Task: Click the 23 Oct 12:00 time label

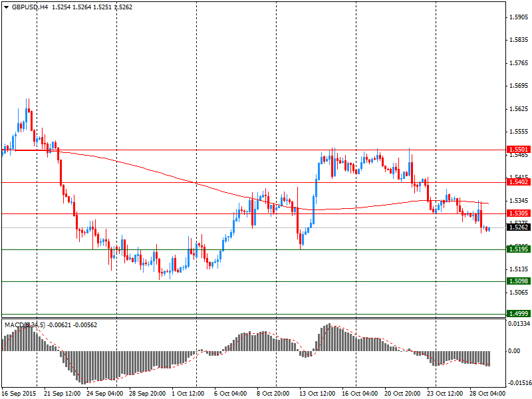Action: (x=445, y=394)
